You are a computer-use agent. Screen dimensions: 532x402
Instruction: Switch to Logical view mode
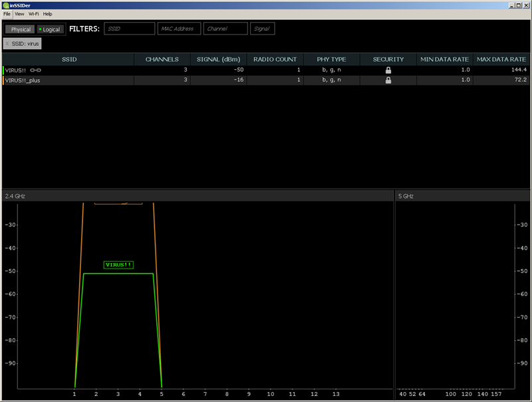[51, 29]
